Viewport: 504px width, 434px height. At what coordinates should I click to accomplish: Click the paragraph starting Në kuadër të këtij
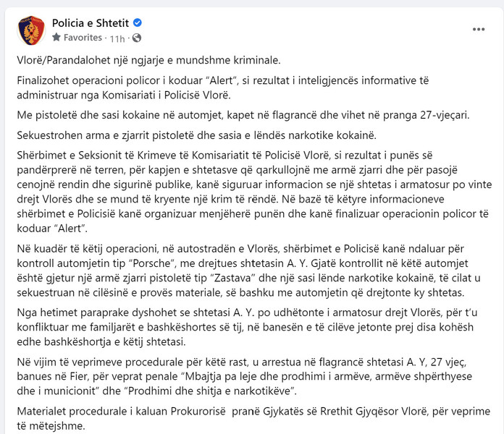(x=248, y=271)
